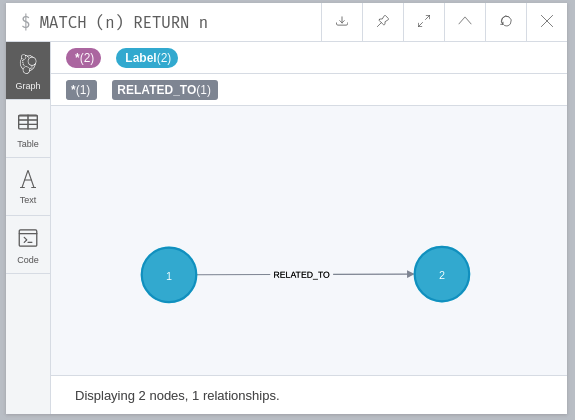The image size is (575, 420).
Task: Select the grey *(1) relationships badge
Action: tap(81, 90)
